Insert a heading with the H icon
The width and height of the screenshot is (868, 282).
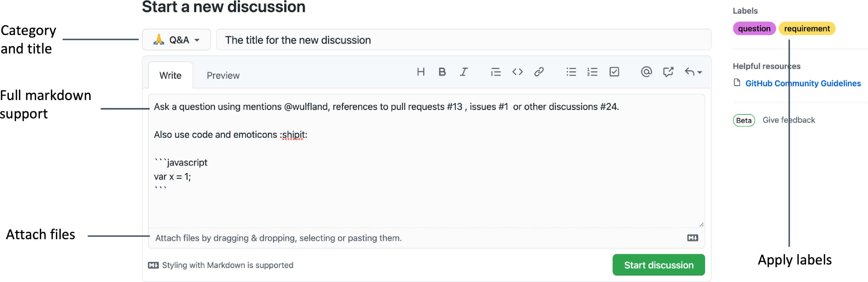tap(420, 72)
